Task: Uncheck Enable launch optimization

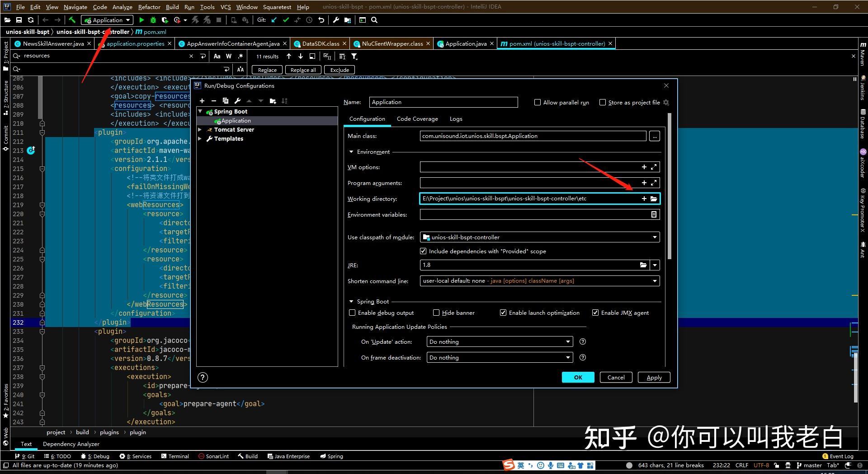Action: [503, 313]
